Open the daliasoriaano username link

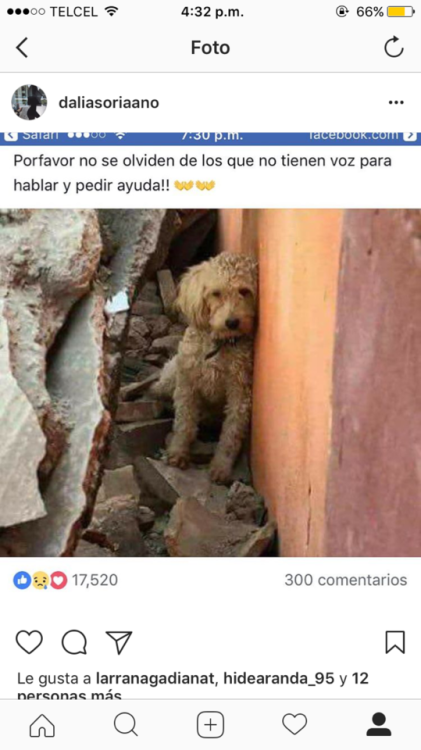coord(109,102)
